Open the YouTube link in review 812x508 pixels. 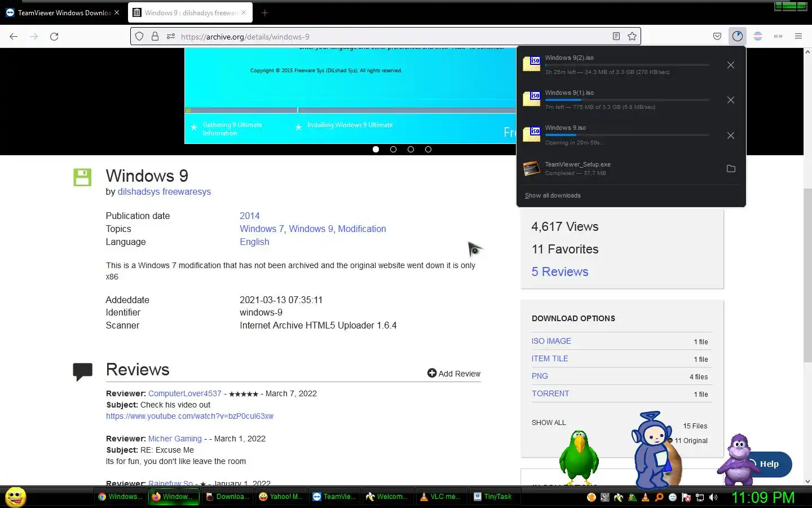(189, 416)
